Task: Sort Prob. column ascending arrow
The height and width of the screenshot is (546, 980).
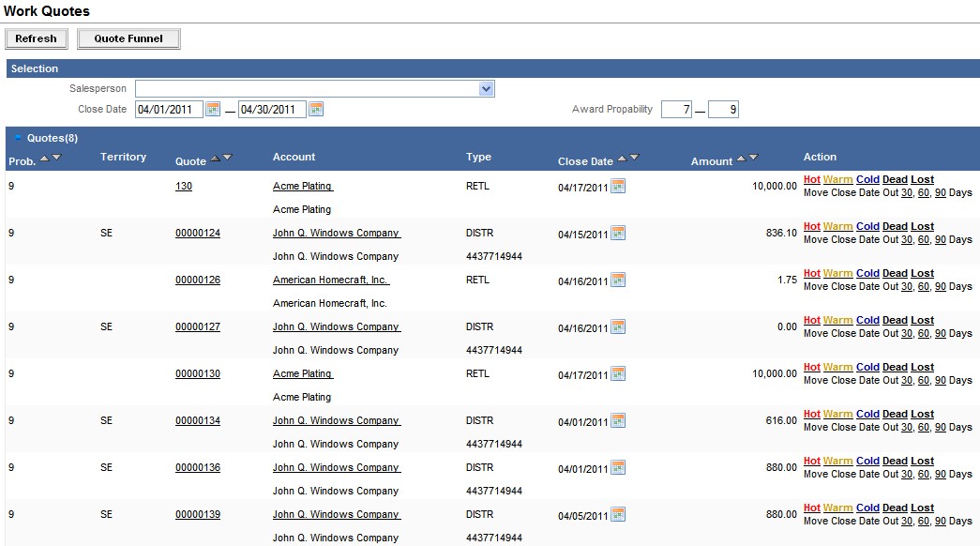Action: [44, 158]
